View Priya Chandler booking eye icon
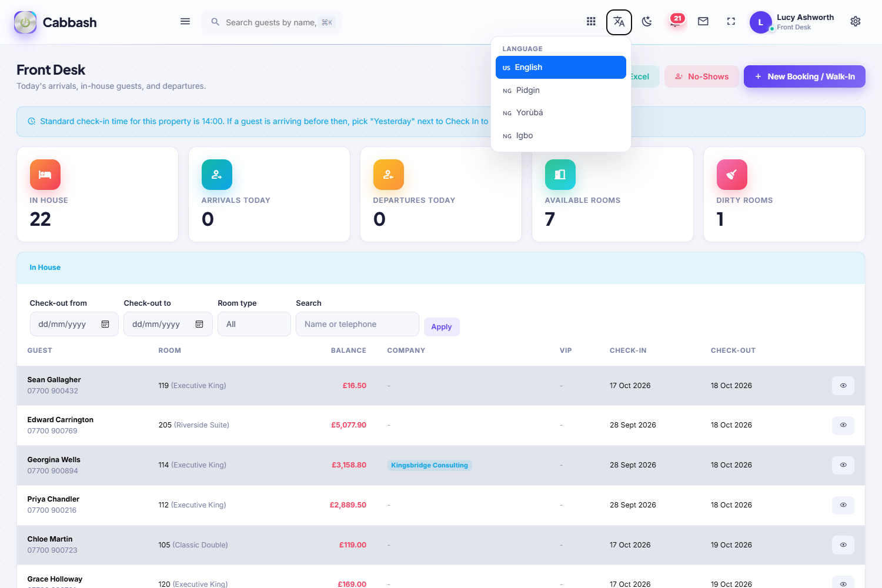882x588 pixels. 843,505
